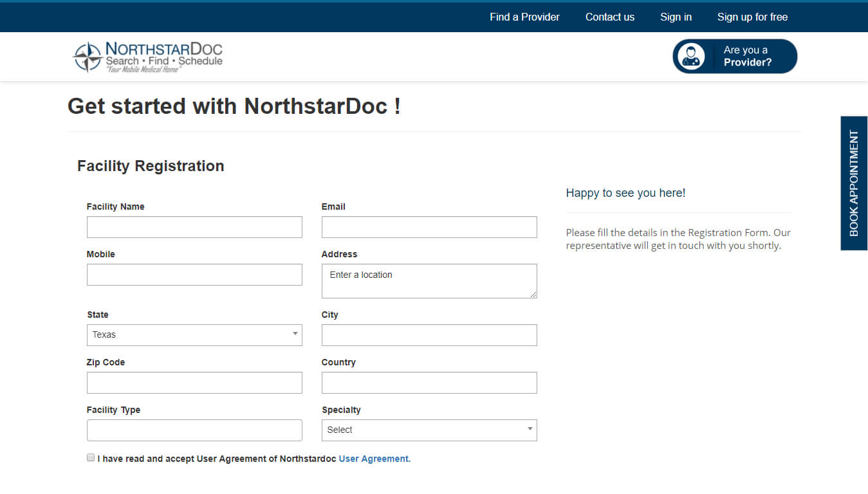Open the Book Appointment side tab
Viewport: 868px width, 494px height.
[x=854, y=183]
